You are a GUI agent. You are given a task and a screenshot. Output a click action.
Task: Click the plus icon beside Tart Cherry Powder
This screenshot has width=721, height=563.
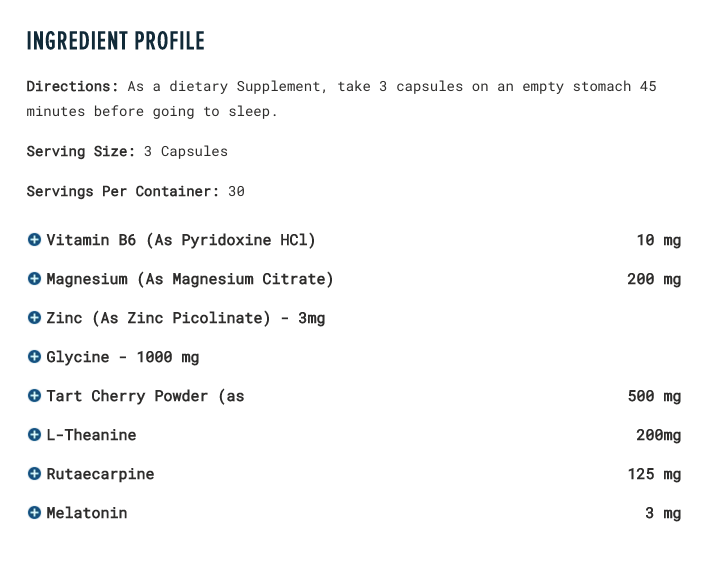coord(34,396)
